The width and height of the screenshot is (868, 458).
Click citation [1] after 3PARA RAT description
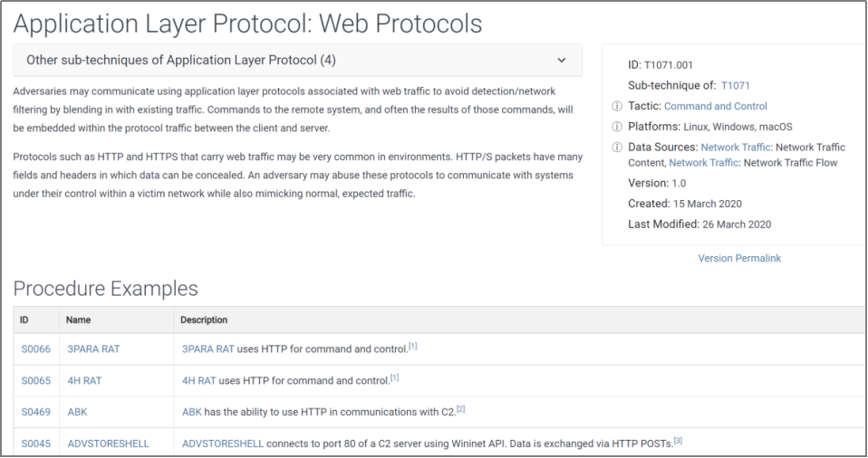413,347
